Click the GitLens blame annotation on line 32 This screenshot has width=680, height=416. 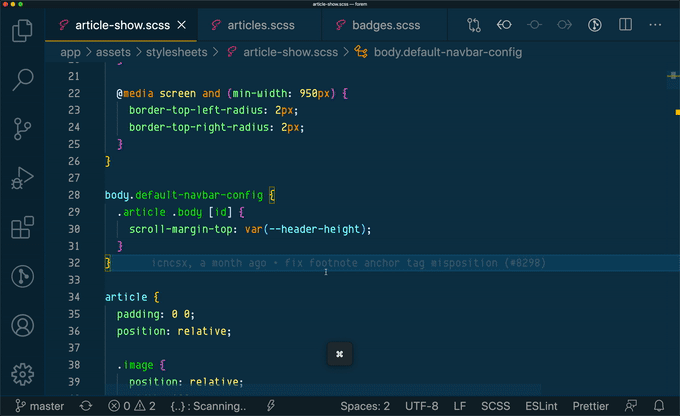point(348,263)
